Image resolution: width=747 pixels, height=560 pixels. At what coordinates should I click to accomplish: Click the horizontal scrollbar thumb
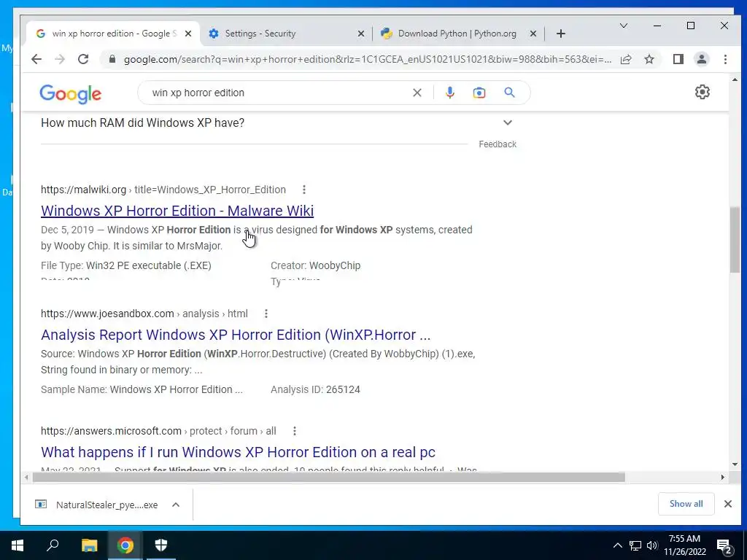[x=329, y=477]
